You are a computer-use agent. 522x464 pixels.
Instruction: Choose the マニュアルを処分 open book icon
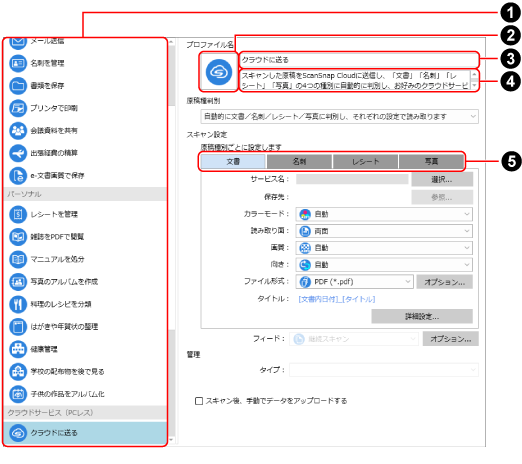18,259
